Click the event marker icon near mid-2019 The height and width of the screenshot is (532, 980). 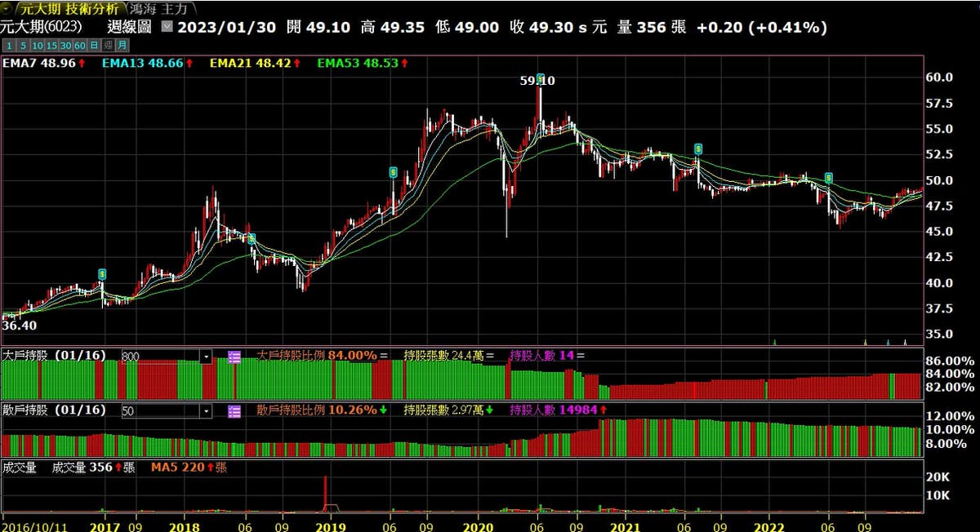click(394, 172)
